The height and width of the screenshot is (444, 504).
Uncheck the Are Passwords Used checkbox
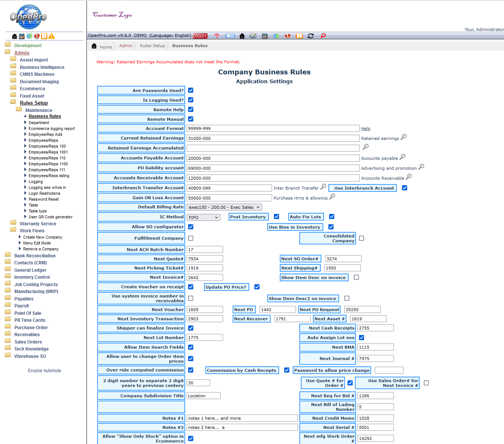click(191, 91)
